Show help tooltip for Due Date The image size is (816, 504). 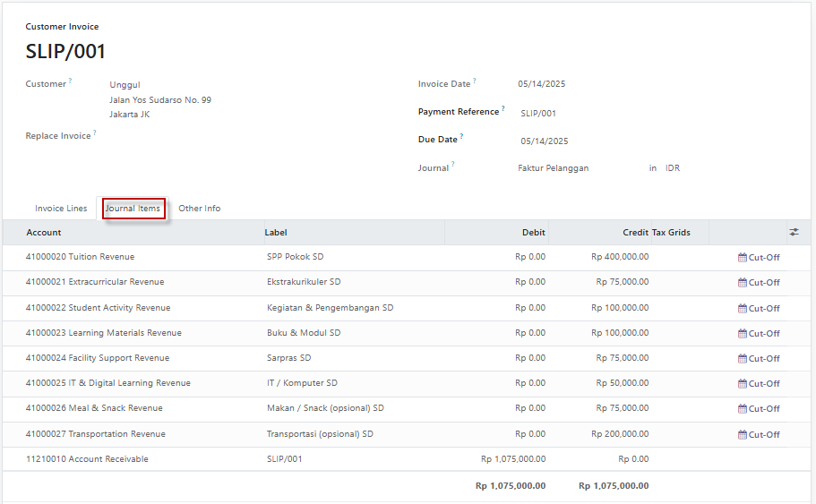461,136
